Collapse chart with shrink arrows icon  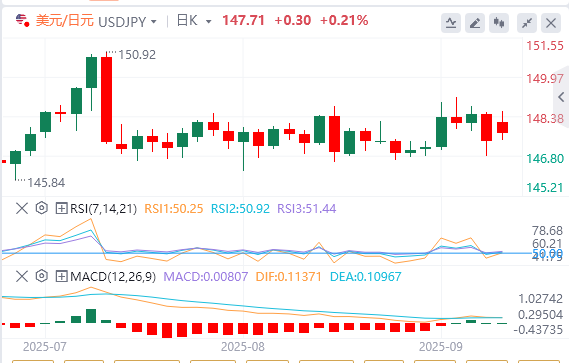pos(527,23)
